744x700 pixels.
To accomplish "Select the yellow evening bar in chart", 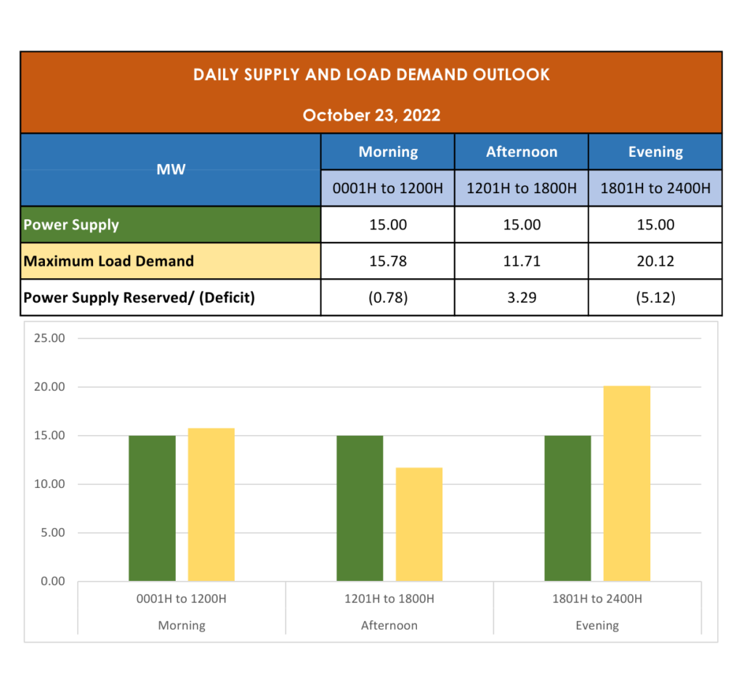I will [627, 484].
